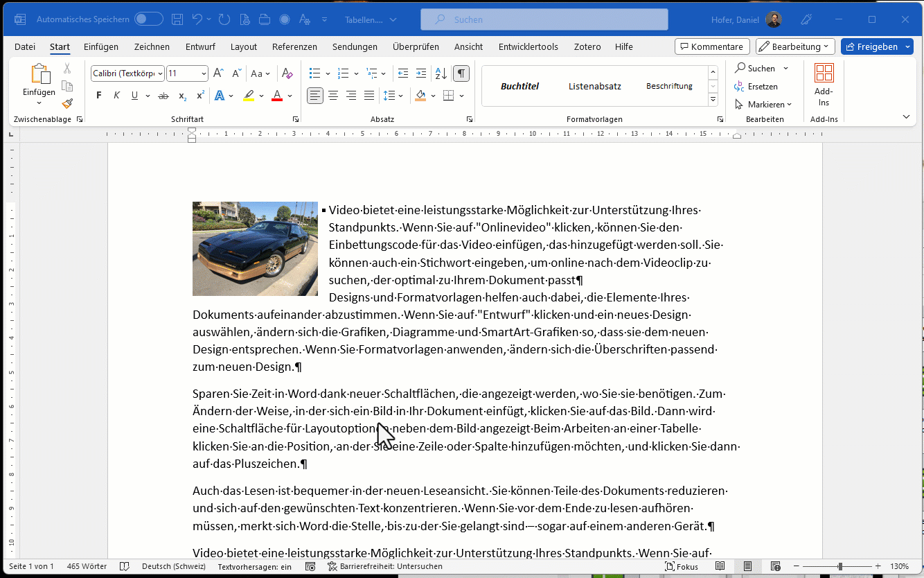
Task: Center align the paragraph
Action: click(333, 96)
